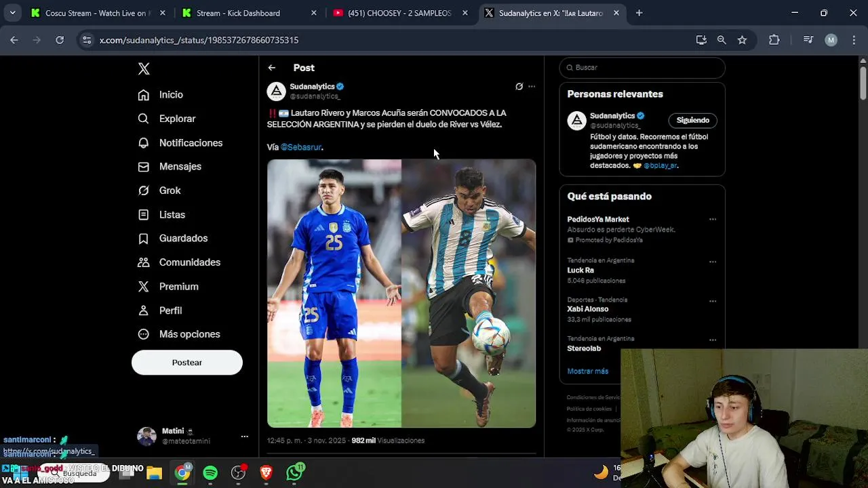Open Chrome extensions puzzle icon
The height and width of the screenshot is (488, 868).
tap(774, 40)
